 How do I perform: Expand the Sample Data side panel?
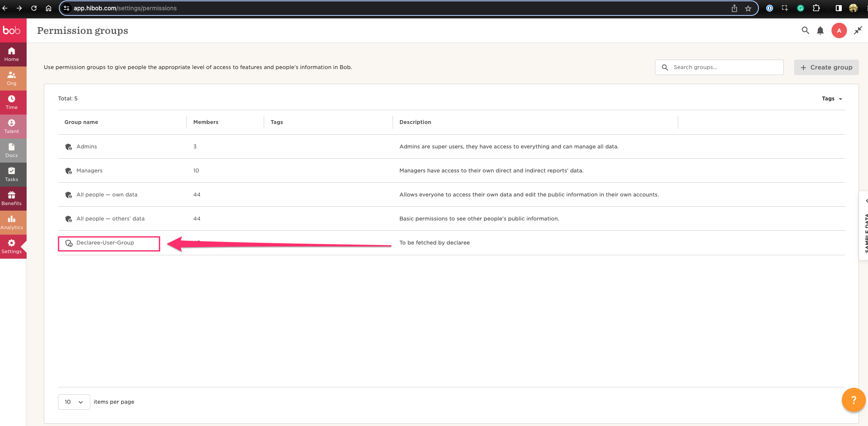(x=864, y=225)
